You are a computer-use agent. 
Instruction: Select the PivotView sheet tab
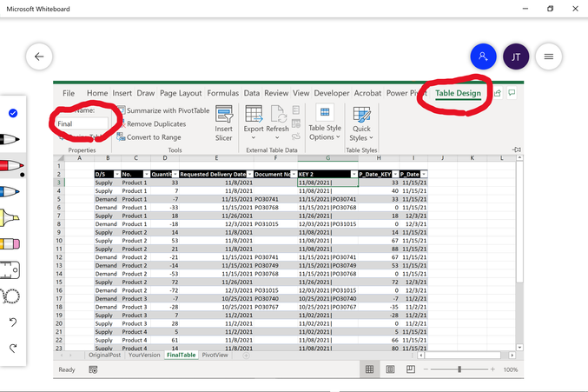click(215, 355)
